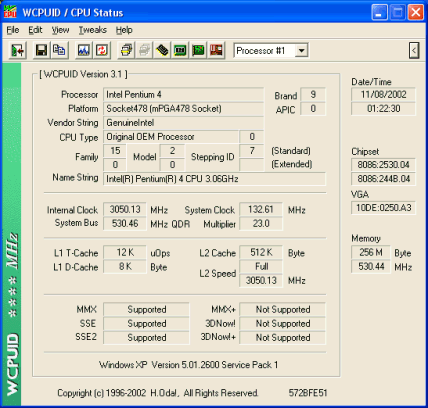Screen dimensions: 428x408
Task: Collapse the side panel with arrow button
Action: (414, 51)
